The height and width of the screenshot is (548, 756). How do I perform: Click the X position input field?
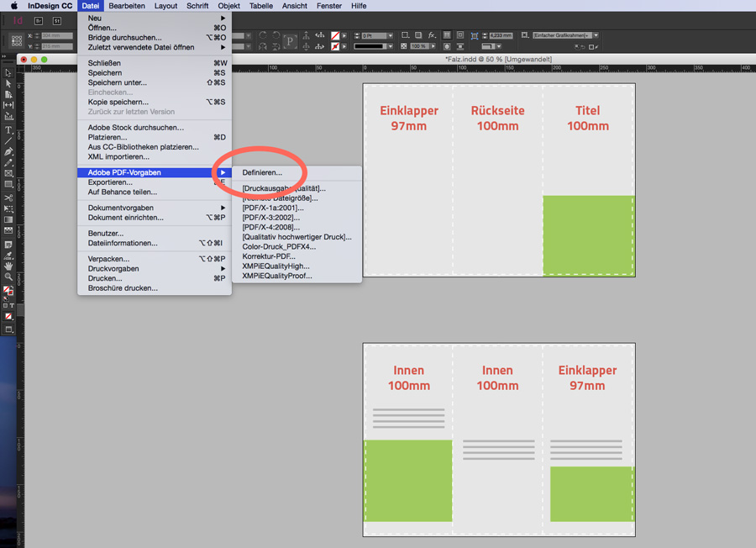[57, 35]
